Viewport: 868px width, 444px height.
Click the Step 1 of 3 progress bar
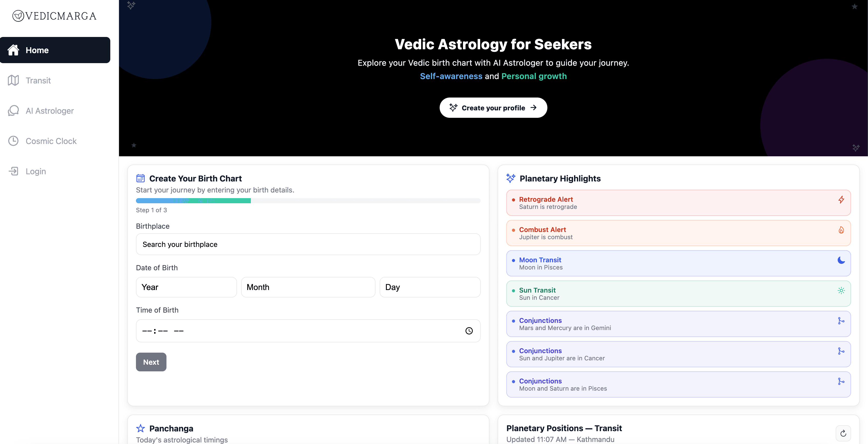point(308,201)
